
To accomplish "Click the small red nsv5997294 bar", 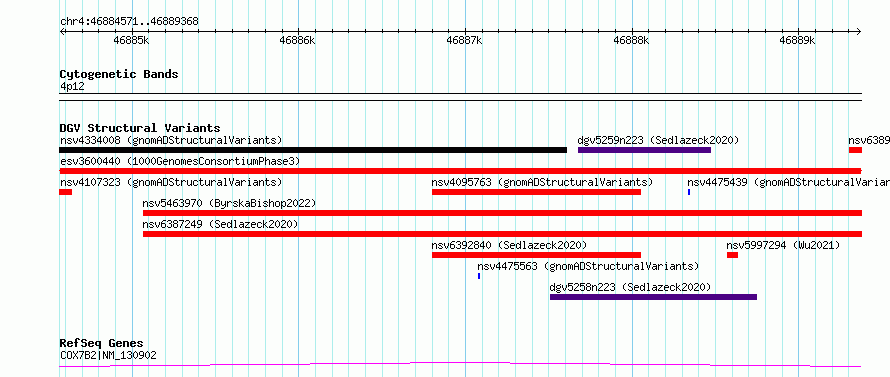I will pos(732,255).
